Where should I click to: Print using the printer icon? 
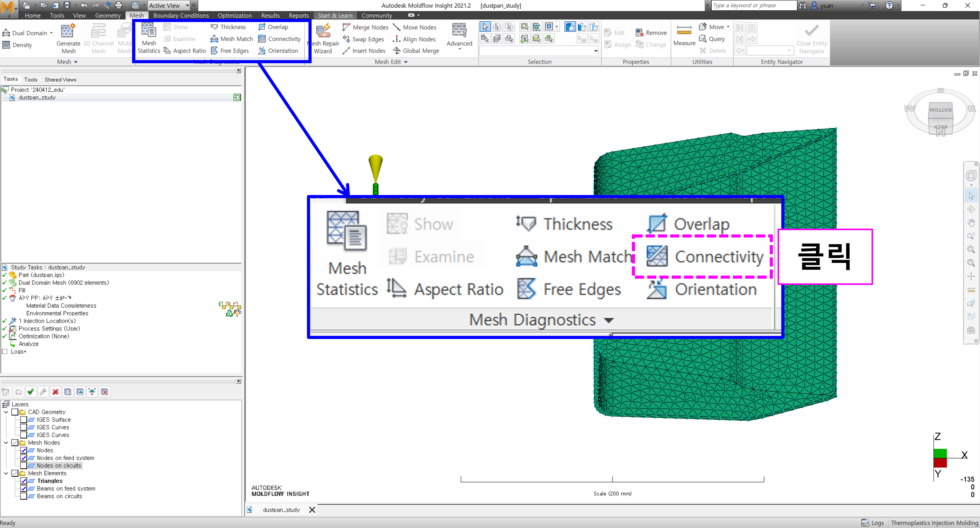pos(119,5)
